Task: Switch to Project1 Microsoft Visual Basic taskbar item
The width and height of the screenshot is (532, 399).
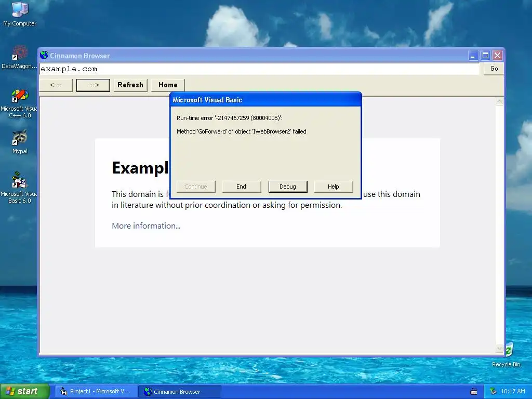Action: coord(96,392)
